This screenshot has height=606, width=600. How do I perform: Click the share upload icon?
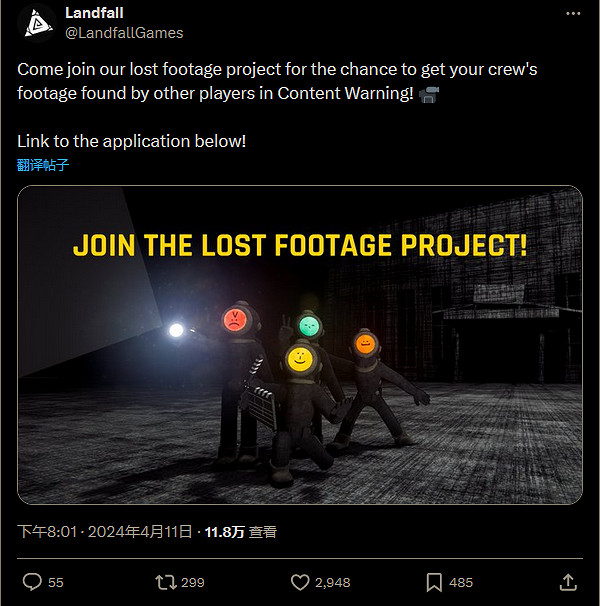[567, 581]
